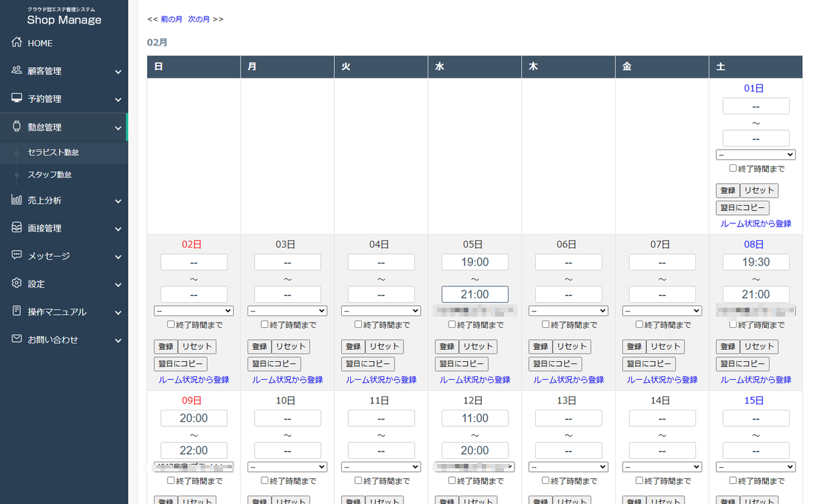Go to 前の月 link
Viewport: 832px width, 504px height.
pos(171,19)
